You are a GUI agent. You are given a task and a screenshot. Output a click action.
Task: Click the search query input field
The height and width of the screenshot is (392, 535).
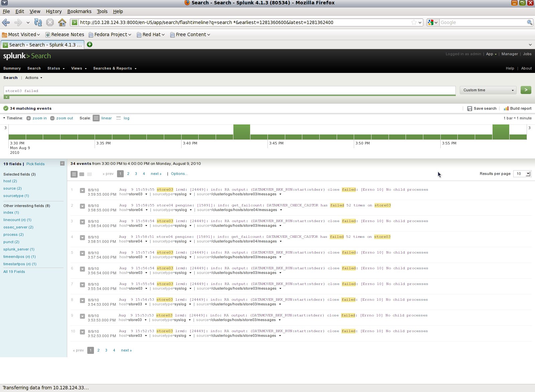tap(229, 91)
